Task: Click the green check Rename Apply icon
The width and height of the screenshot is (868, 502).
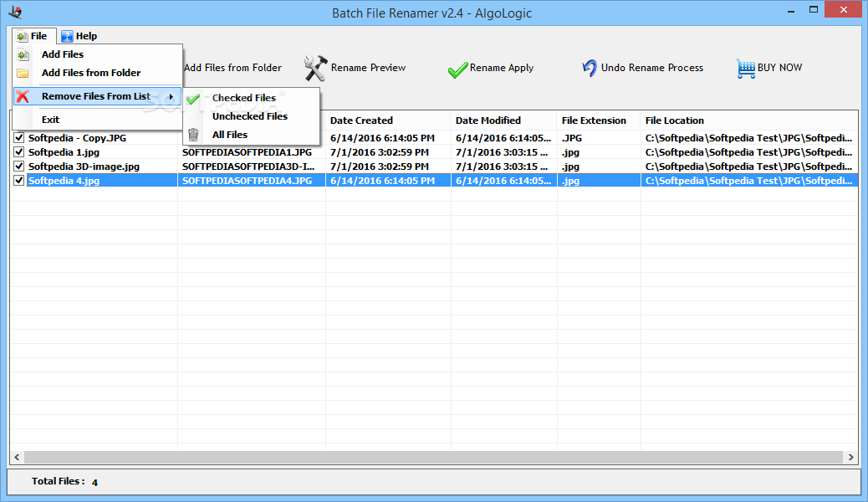Action: pyautogui.click(x=457, y=69)
